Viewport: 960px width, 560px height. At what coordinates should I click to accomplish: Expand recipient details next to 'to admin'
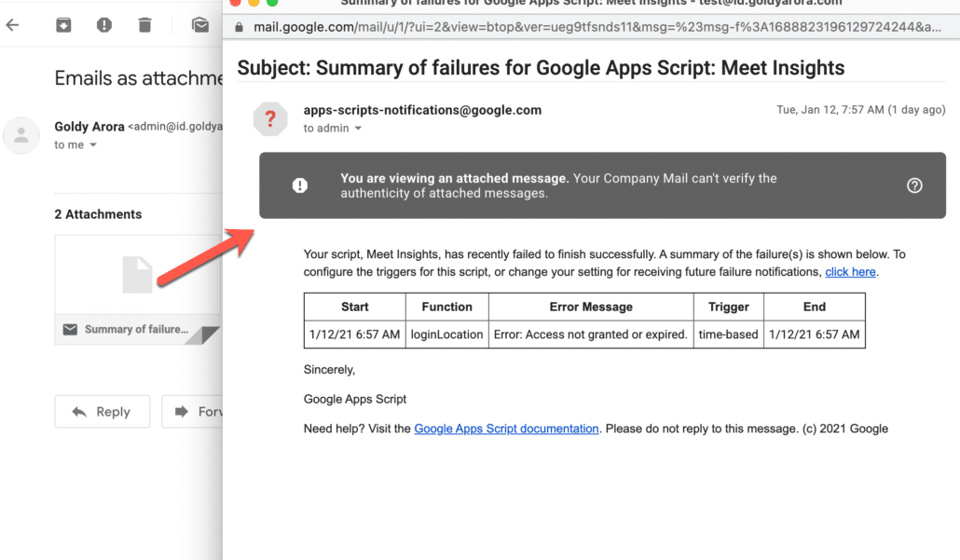[x=358, y=129]
